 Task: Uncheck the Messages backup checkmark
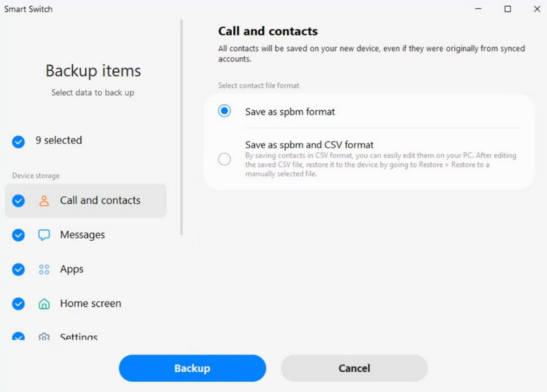[18, 235]
